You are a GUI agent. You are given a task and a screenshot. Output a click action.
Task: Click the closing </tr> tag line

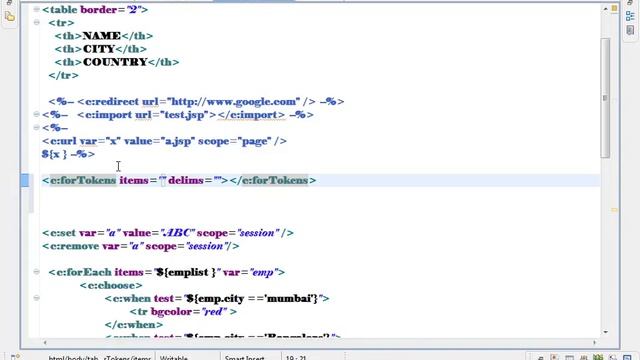click(x=63, y=75)
